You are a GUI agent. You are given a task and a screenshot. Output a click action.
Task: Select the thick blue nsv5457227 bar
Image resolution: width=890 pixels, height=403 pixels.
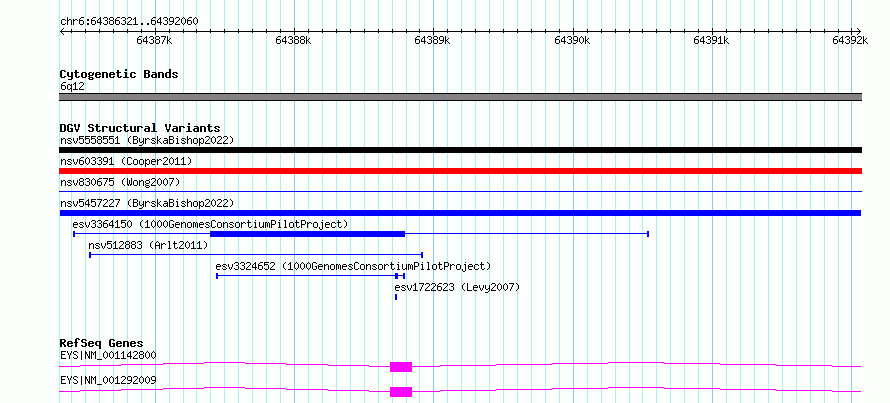click(x=460, y=213)
